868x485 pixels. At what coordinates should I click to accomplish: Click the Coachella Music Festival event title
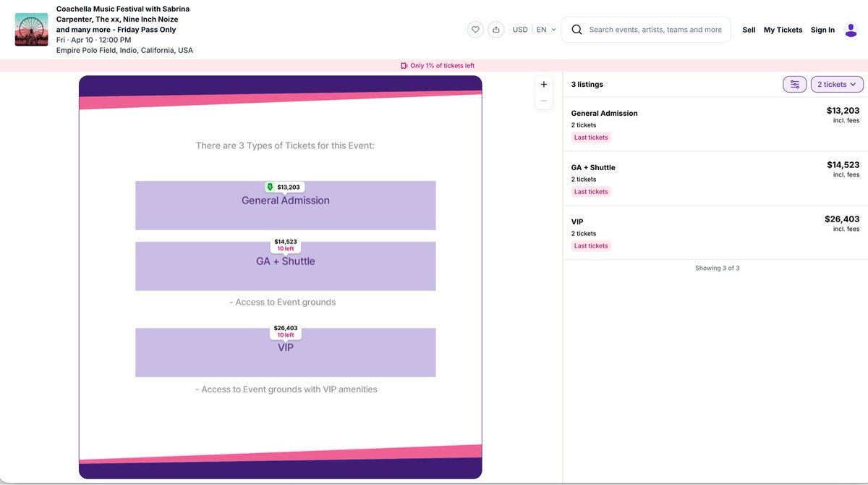click(123, 20)
